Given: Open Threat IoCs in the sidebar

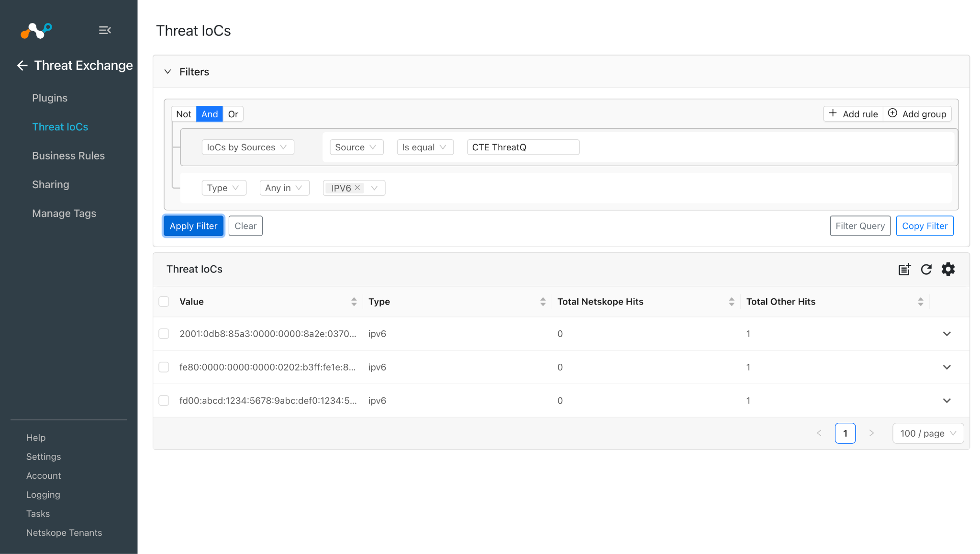Looking at the screenshot, I should (60, 127).
